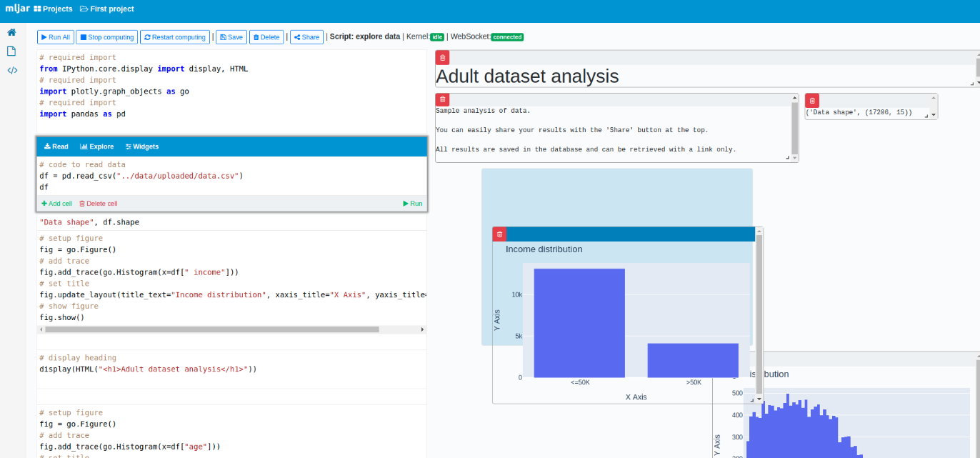Delete the Data shape output widget
This screenshot has width=980, height=458.
(x=812, y=101)
